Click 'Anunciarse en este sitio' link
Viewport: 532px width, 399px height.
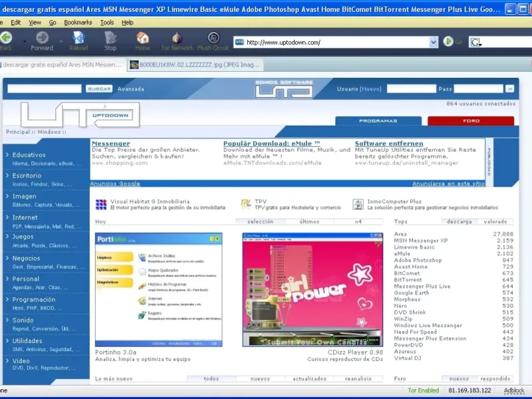(x=448, y=184)
